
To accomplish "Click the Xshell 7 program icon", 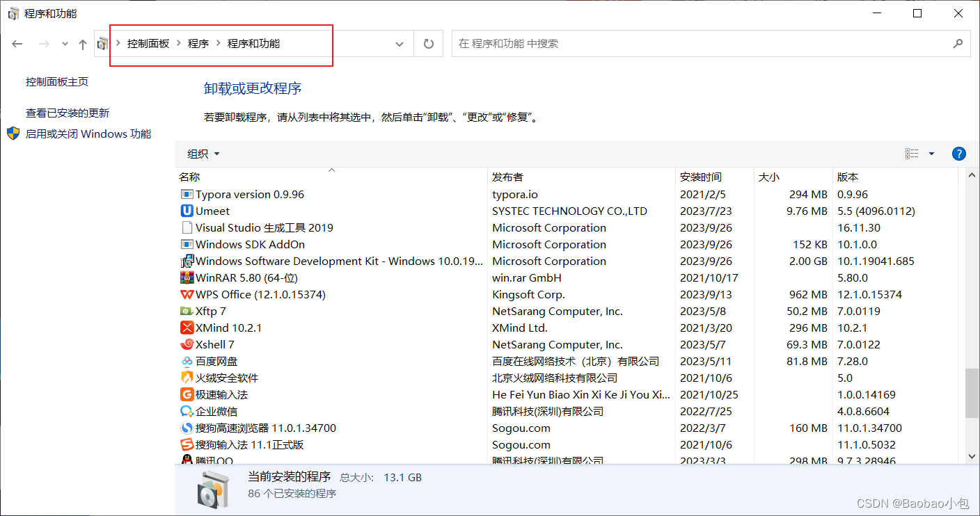I will (x=187, y=345).
